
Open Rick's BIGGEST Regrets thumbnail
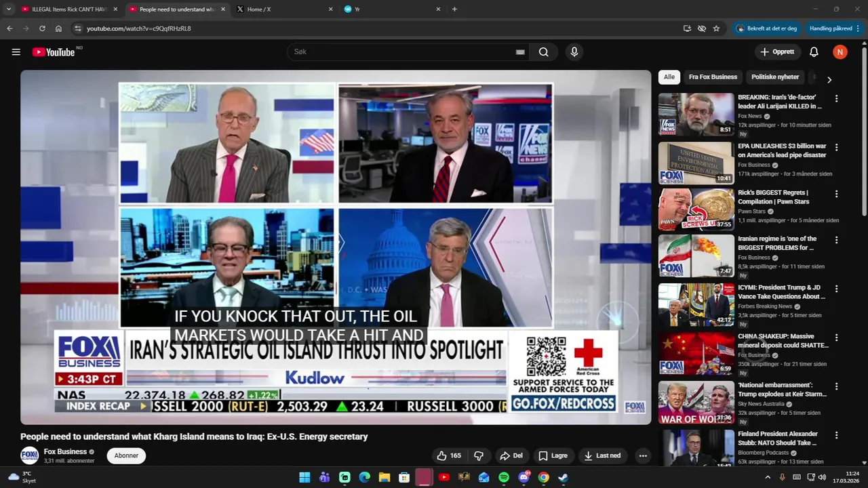696,209
